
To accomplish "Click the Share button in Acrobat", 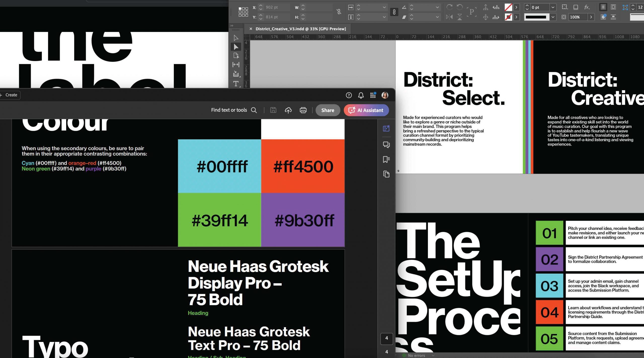I will tap(328, 110).
